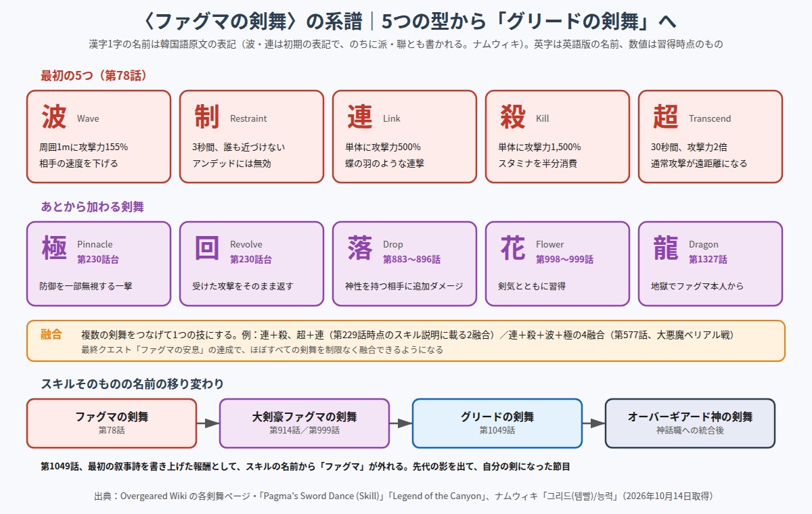Viewport: 812px width, 514px height.
Task: Click the text 防御を一部無視する一撃
Action: [x=86, y=286]
